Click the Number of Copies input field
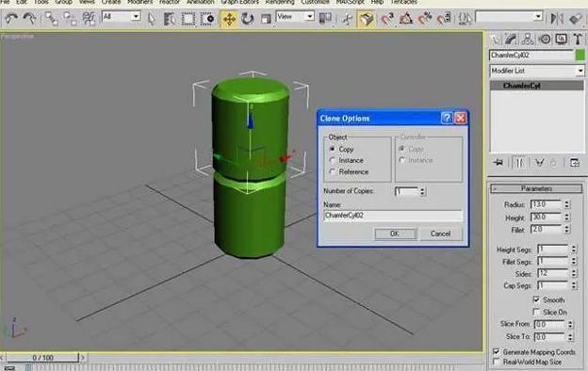 click(407, 191)
